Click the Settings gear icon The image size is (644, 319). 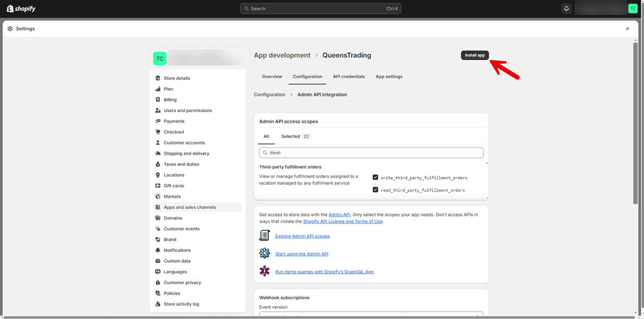tap(10, 29)
